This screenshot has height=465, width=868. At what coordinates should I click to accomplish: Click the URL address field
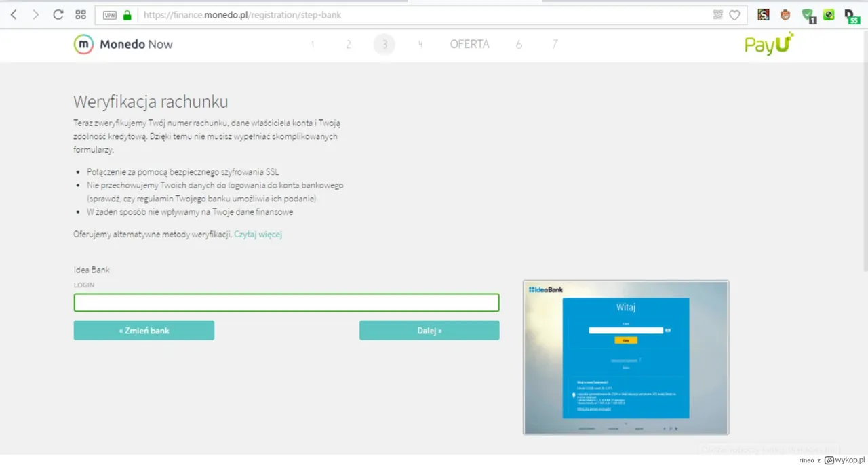pos(420,15)
